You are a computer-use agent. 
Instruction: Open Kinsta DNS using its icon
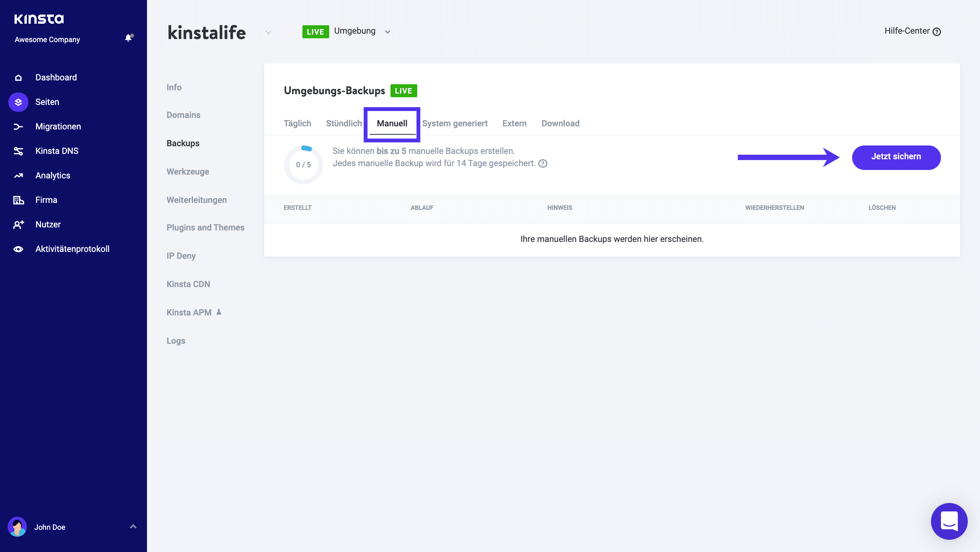click(x=18, y=150)
